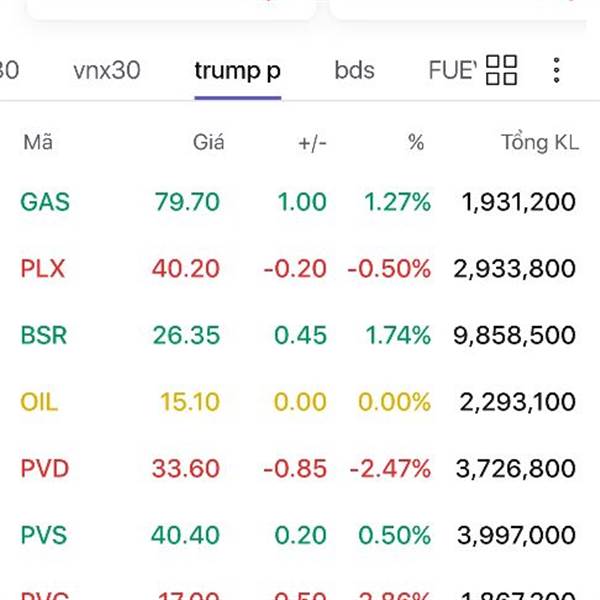Sort by the +/- column header
Image resolution: width=600 pixels, height=600 pixels.
click(x=312, y=143)
